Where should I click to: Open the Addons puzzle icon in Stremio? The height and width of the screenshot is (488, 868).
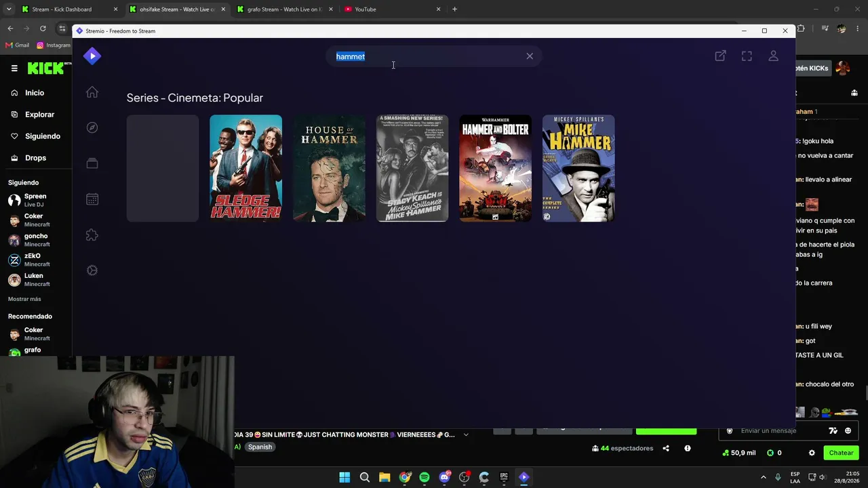pyautogui.click(x=92, y=235)
